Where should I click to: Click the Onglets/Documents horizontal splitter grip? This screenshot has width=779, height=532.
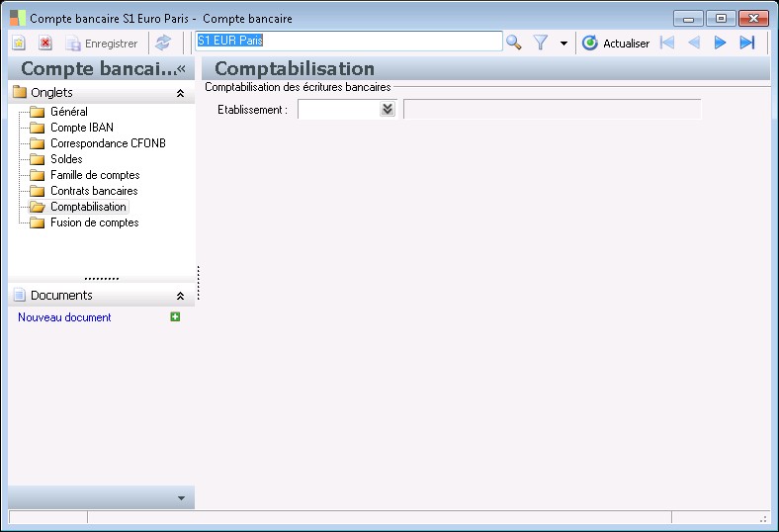pyautogui.click(x=102, y=279)
